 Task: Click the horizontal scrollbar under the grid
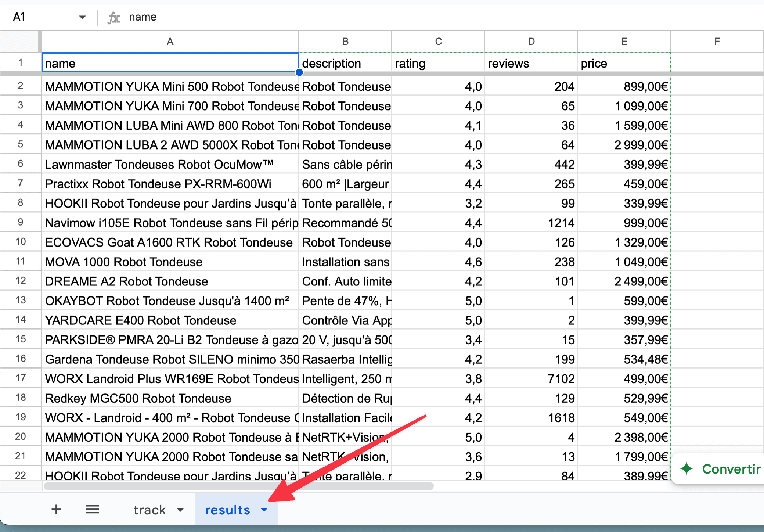pos(239,486)
